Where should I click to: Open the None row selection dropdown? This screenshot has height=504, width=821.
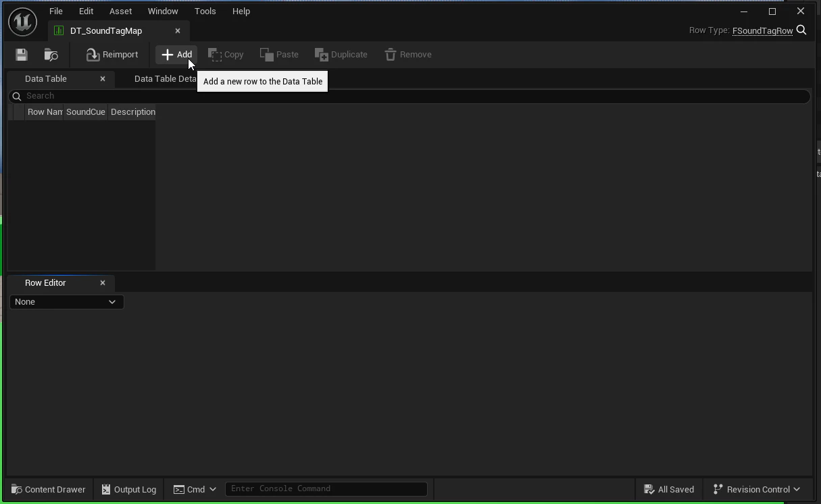point(66,302)
